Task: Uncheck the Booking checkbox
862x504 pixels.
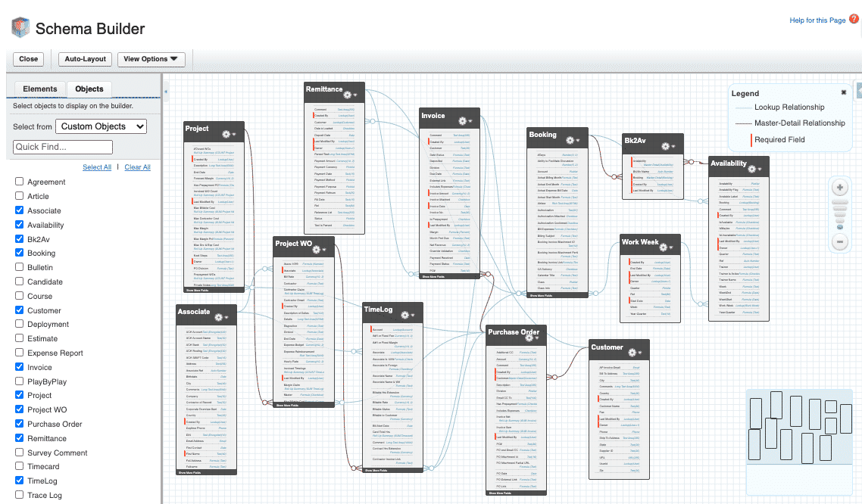Action: [x=19, y=253]
